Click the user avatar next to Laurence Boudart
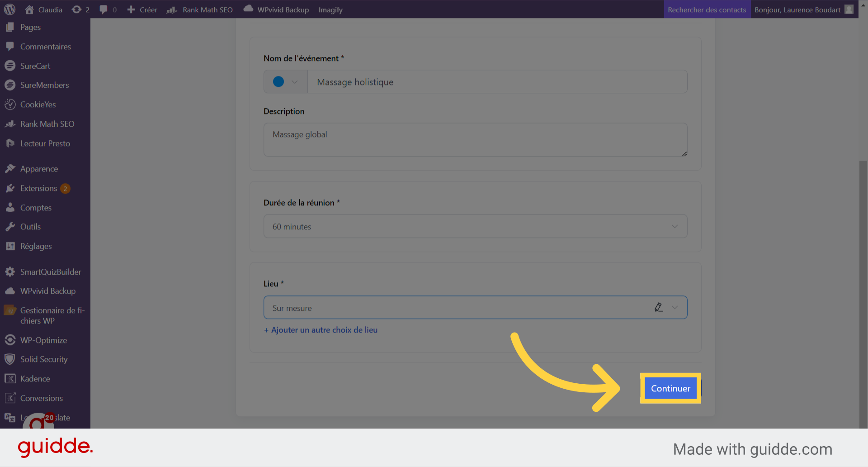The image size is (868, 467). pos(849,10)
